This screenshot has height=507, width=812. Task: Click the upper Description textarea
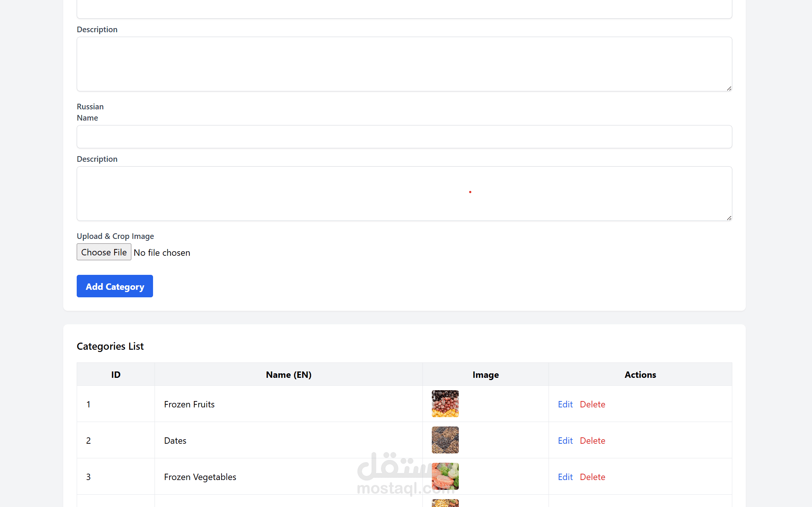tap(404, 64)
